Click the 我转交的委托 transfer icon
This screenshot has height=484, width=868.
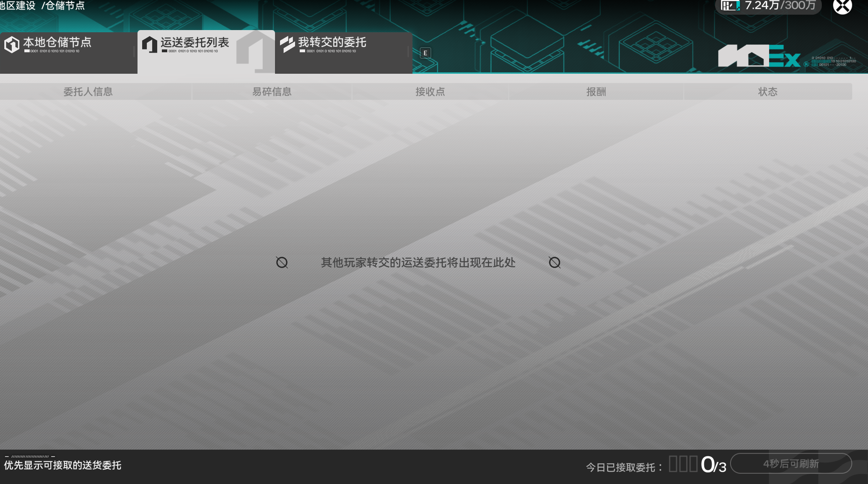tap(288, 44)
